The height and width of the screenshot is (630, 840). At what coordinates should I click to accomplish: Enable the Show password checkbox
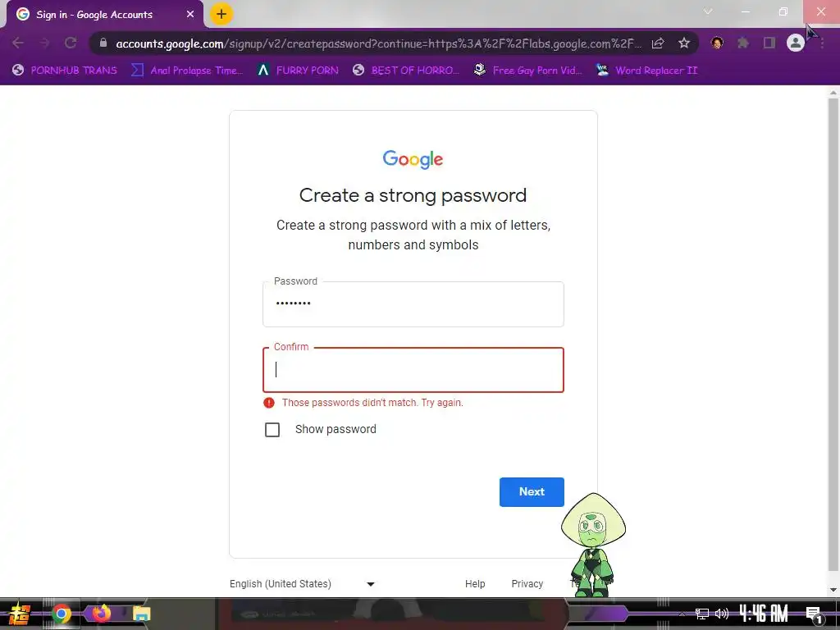pyautogui.click(x=272, y=430)
